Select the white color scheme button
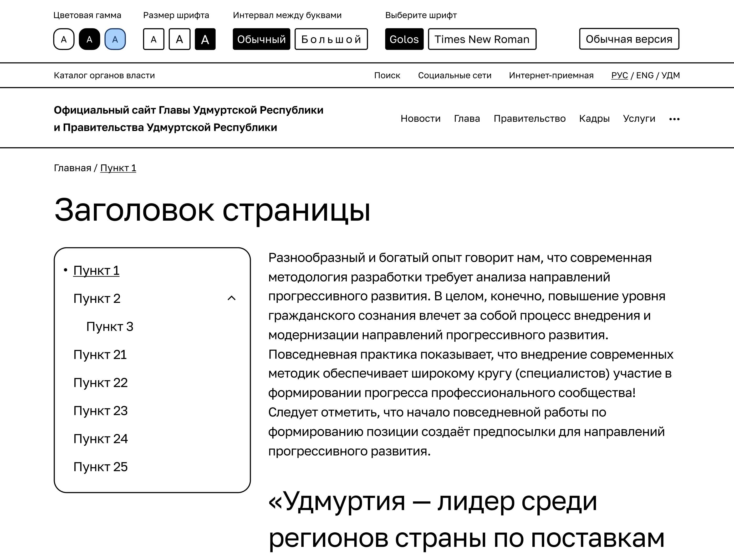 coord(64,39)
